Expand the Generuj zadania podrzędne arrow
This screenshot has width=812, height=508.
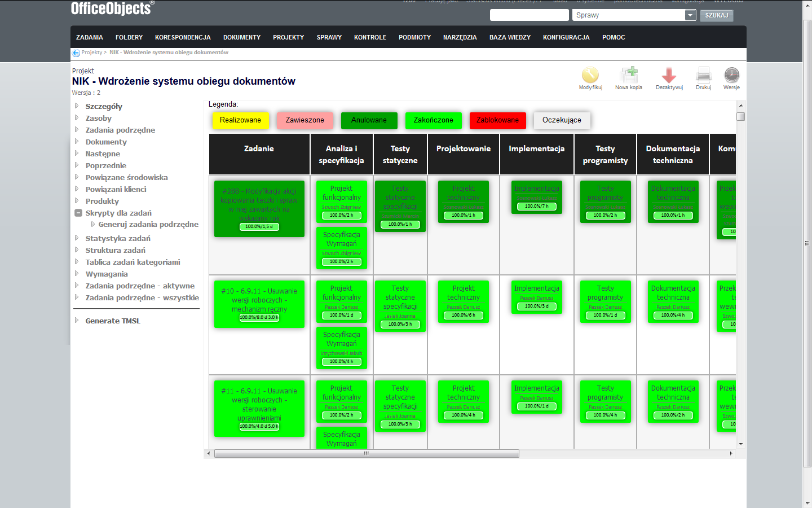tap(93, 224)
